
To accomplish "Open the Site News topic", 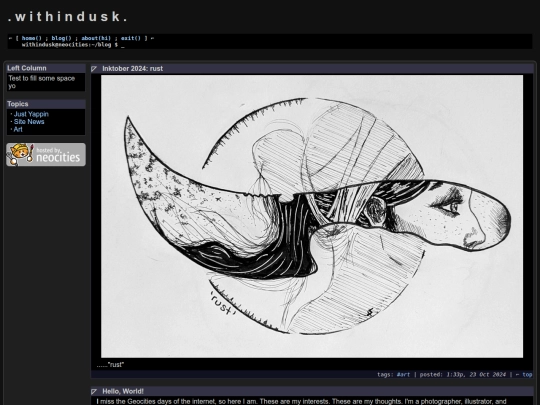I will [x=29, y=122].
